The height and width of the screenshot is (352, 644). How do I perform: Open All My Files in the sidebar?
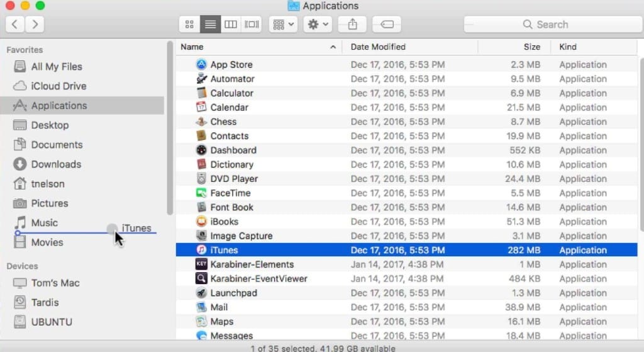coord(57,67)
